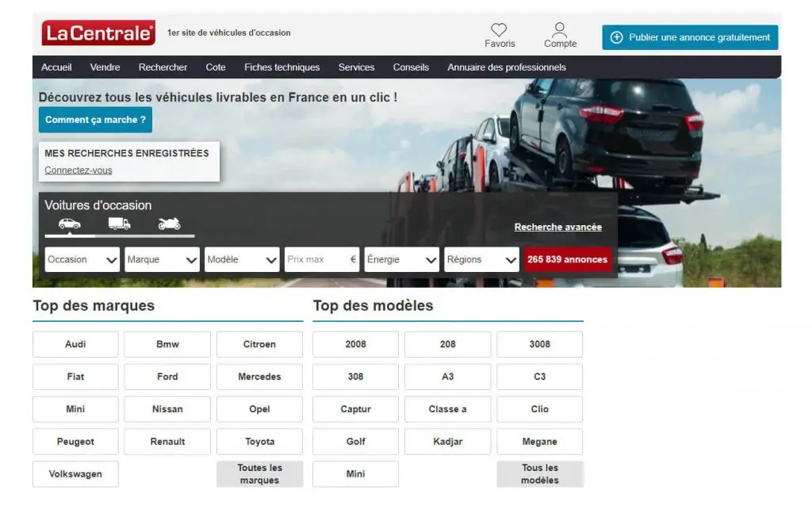The height and width of the screenshot is (509, 812).
Task: Click Toutes les marques button
Action: [x=259, y=474]
